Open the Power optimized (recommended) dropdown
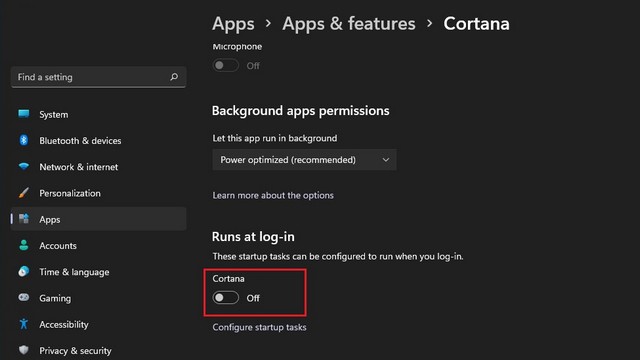This screenshot has width=640, height=360. point(304,160)
